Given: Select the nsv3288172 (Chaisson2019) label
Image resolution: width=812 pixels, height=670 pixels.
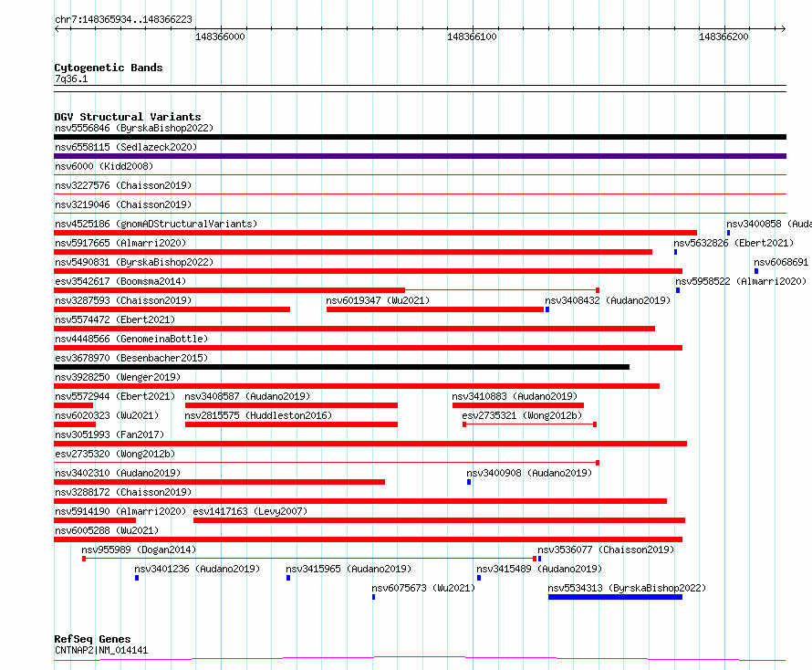Looking at the screenshot, I should [x=123, y=492].
